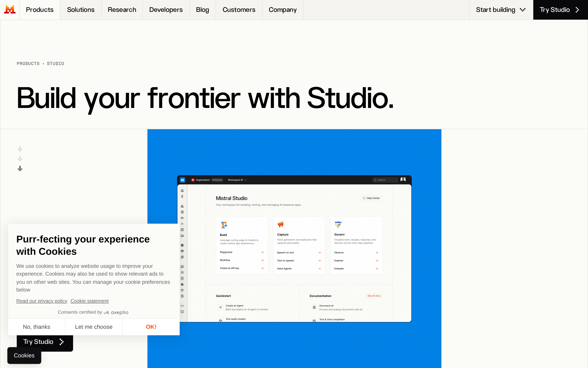Click the plug icon in Studio sidebar

182,290
